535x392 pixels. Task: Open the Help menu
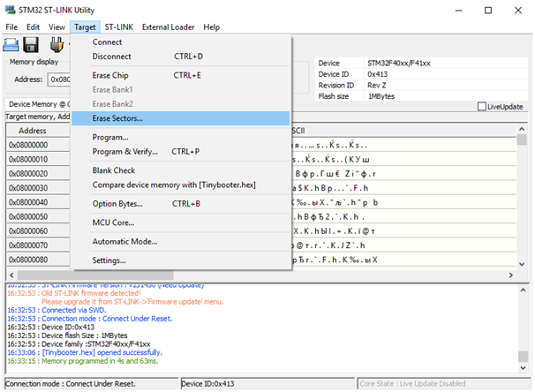tap(212, 27)
